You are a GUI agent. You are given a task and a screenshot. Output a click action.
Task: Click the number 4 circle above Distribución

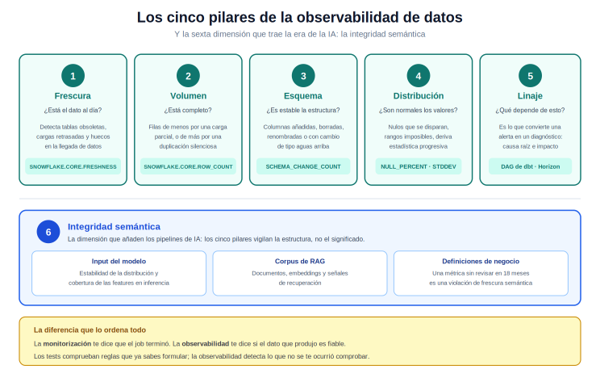click(418, 76)
